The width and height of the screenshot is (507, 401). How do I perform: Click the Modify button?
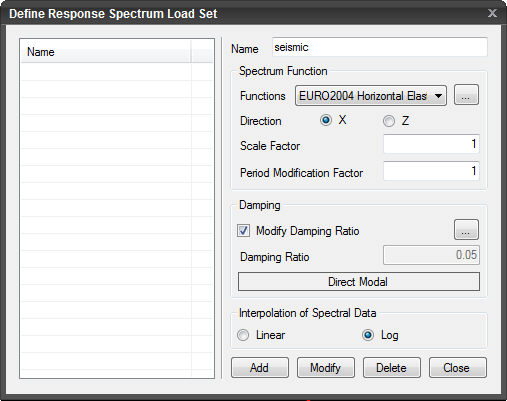326,368
